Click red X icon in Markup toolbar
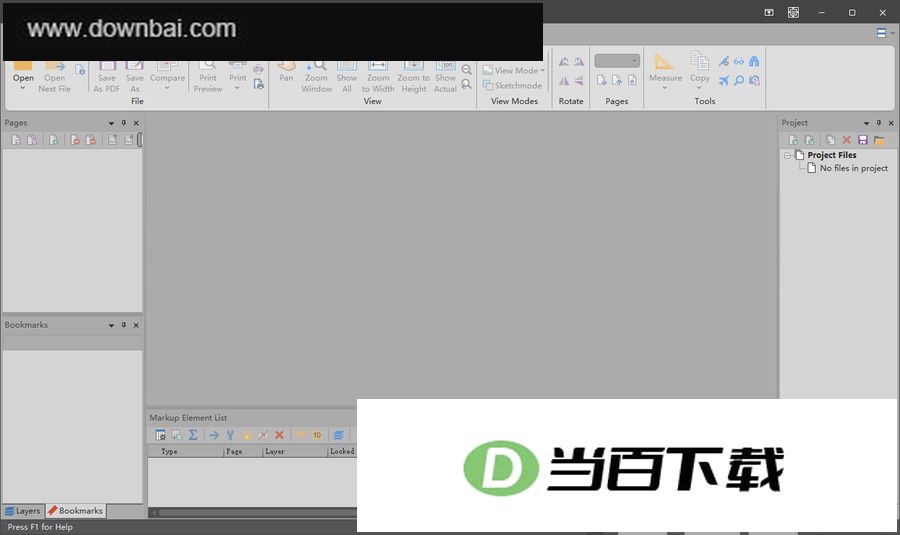 tap(280, 435)
